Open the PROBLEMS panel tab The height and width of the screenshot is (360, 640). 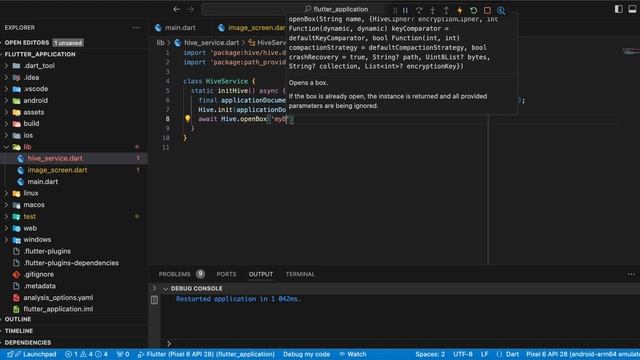point(174,274)
